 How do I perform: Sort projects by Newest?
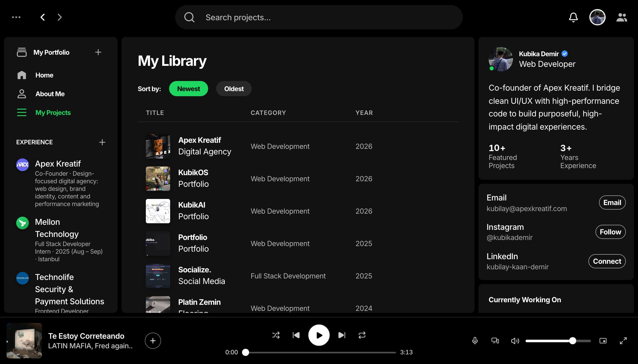pyautogui.click(x=188, y=89)
